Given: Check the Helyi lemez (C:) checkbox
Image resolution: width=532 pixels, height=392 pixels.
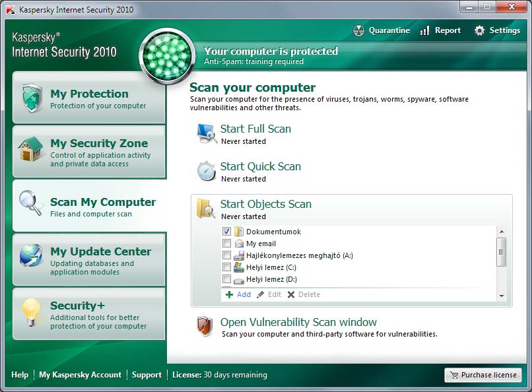Looking at the screenshot, I should click(x=226, y=267).
